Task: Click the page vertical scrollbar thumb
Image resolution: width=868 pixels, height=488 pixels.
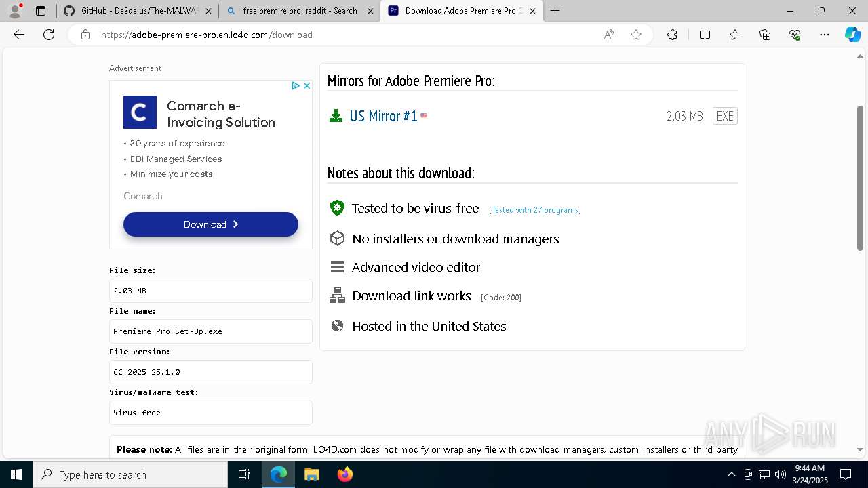Action: [x=861, y=178]
